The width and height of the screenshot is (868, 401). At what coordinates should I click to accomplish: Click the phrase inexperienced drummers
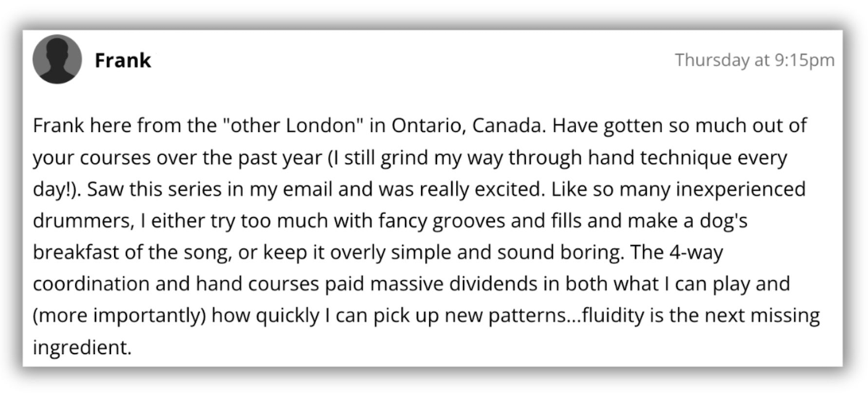[740, 189]
